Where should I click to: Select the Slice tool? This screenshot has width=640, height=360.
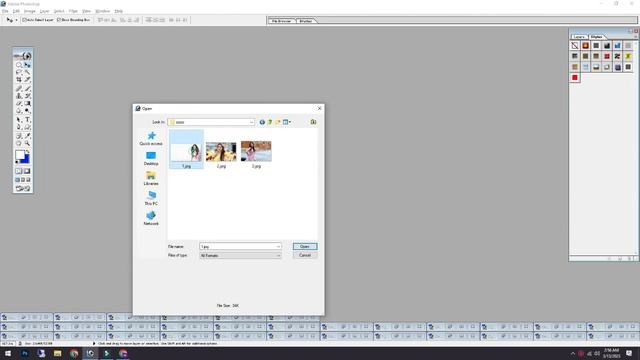click(27, 80)
